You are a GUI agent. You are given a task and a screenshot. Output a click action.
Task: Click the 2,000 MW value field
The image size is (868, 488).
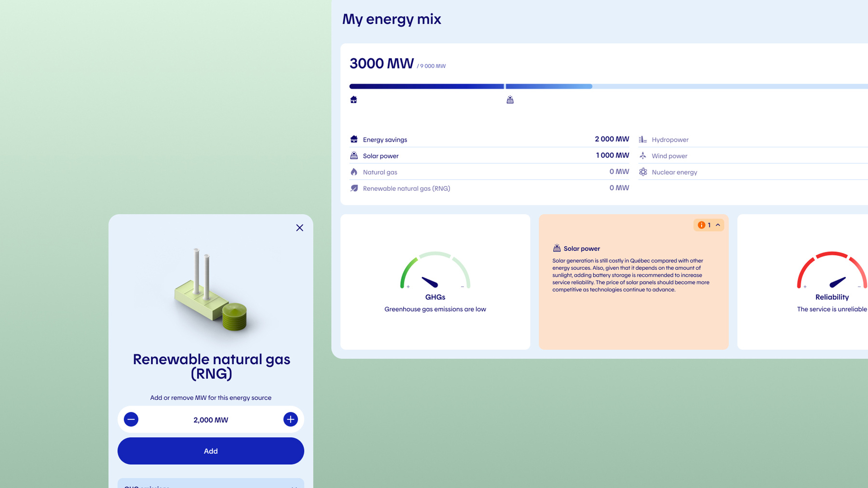tap(211, 420)
